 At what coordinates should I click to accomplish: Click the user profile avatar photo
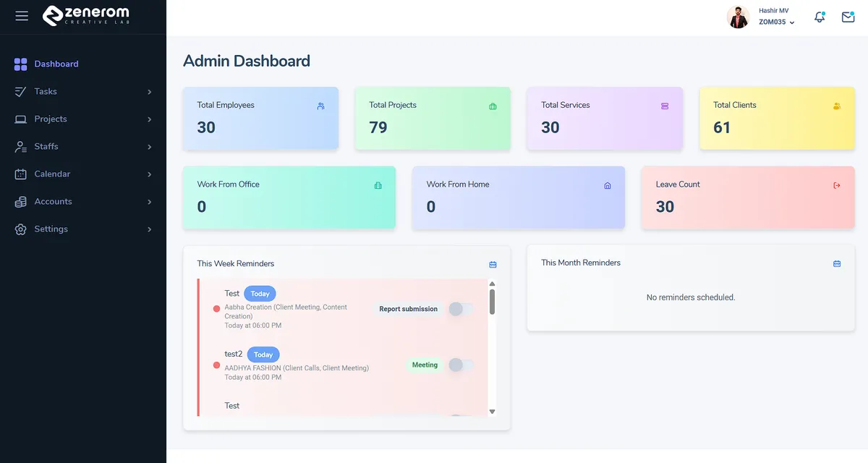[x=738, y=17]
